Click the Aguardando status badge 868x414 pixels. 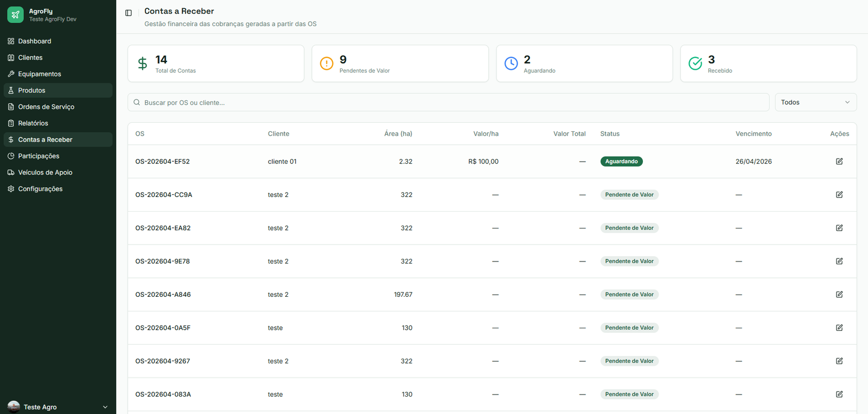click(621, 161)
